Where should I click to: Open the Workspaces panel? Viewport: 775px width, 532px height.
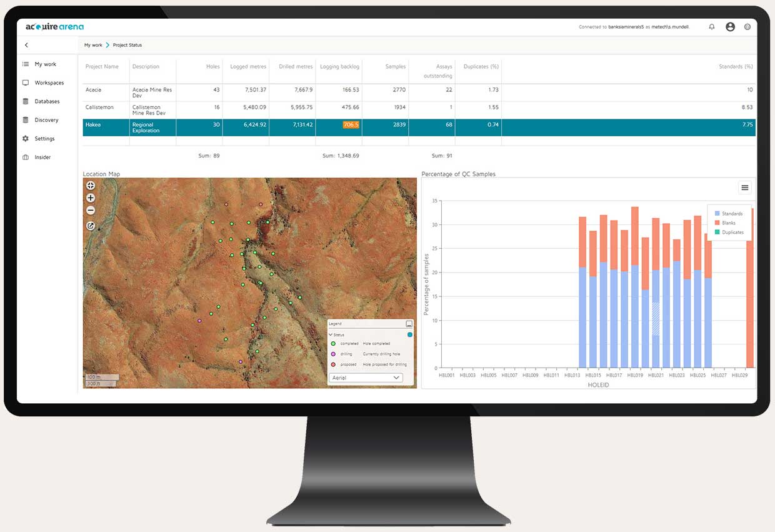pos(48,83)
